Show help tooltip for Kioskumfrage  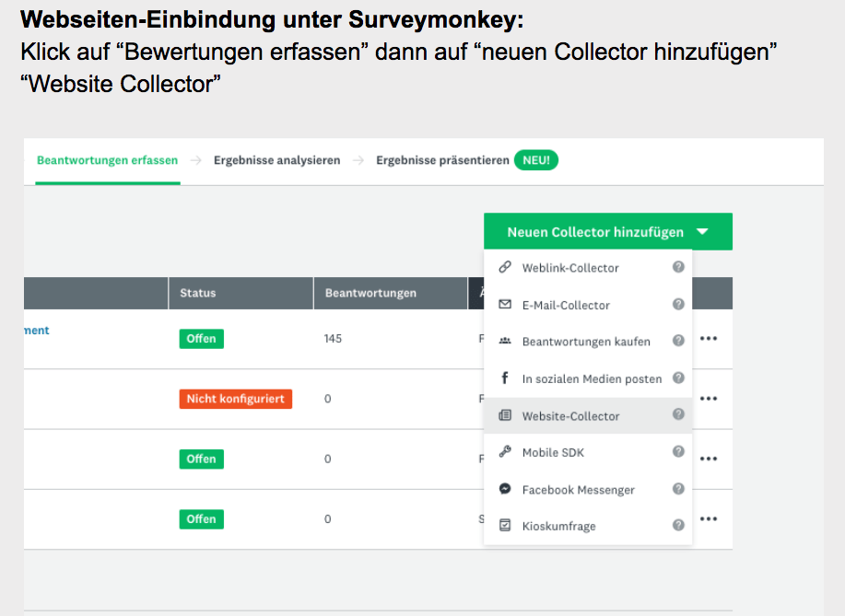click(x=678, y=526)
